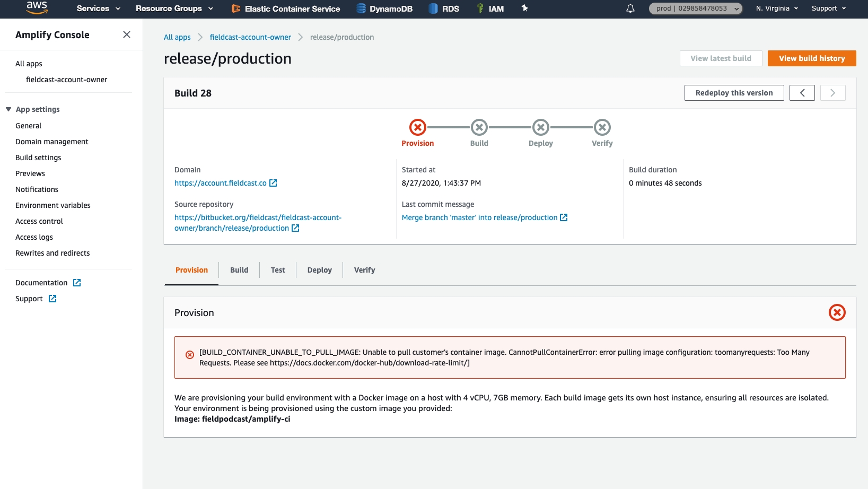Click the Provision panel error status icon
Image resolution: width=868 pixels, height=489 pixels.
tap(837, 312)
